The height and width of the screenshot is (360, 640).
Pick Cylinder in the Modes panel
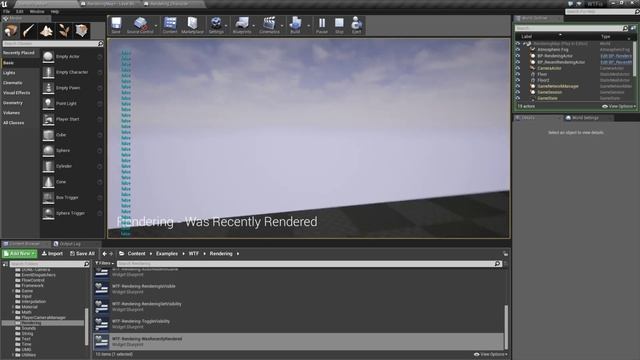click(72, 166)
